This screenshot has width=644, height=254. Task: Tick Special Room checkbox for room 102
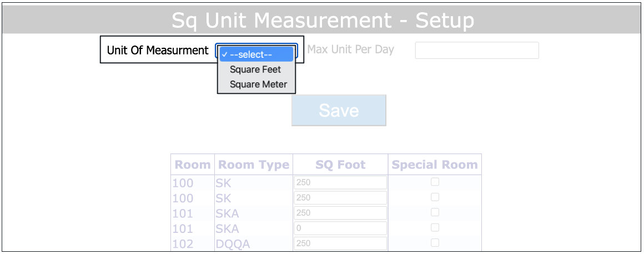(x=435, y=243)
